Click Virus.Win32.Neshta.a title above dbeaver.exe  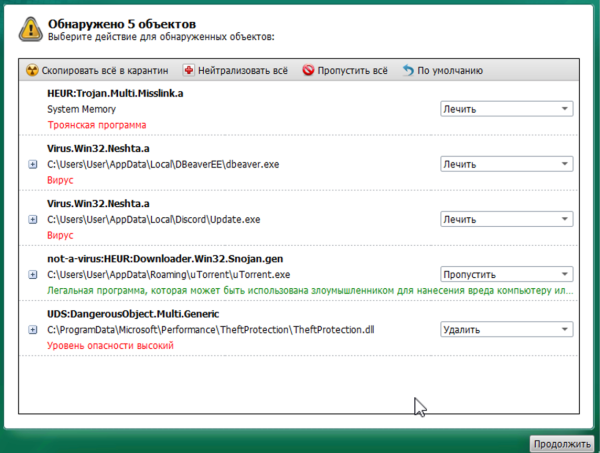98,148
